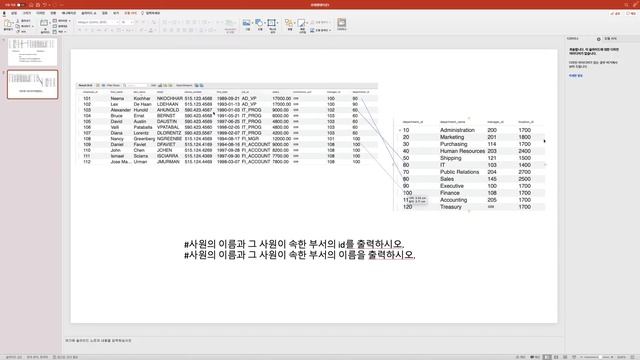The image size is (640, 360).
Task: Click the Share button at top right
Action: point(616,13)
